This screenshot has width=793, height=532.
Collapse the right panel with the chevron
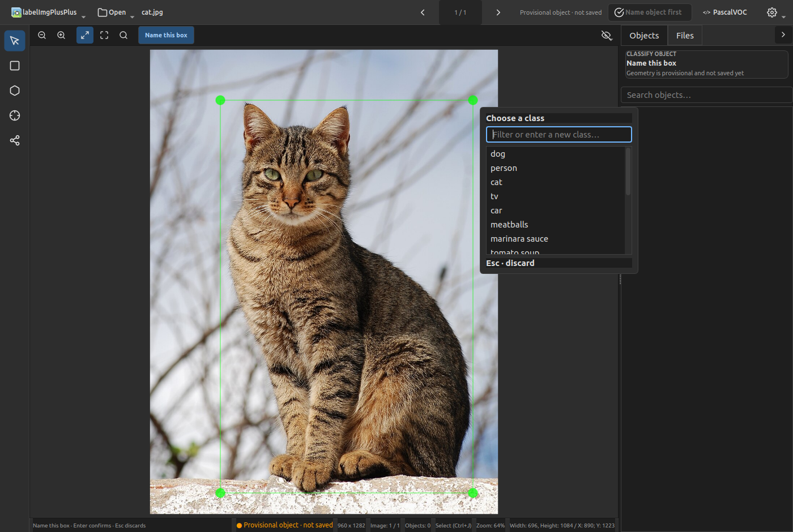783,35
